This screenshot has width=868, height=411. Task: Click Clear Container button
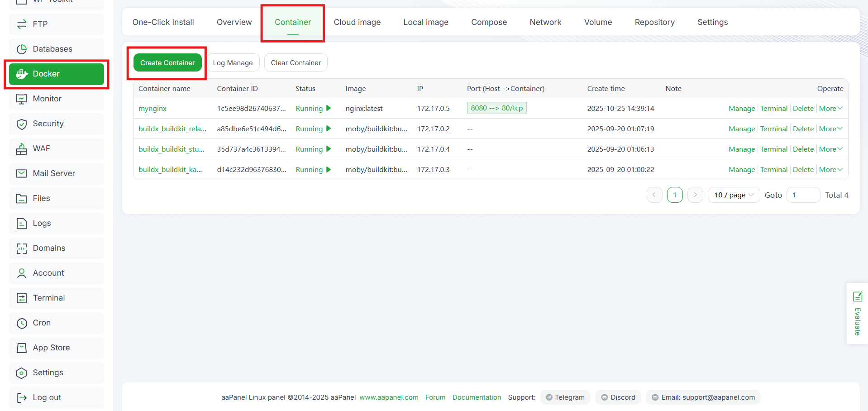pyautogui.click(x=296, y=62)
